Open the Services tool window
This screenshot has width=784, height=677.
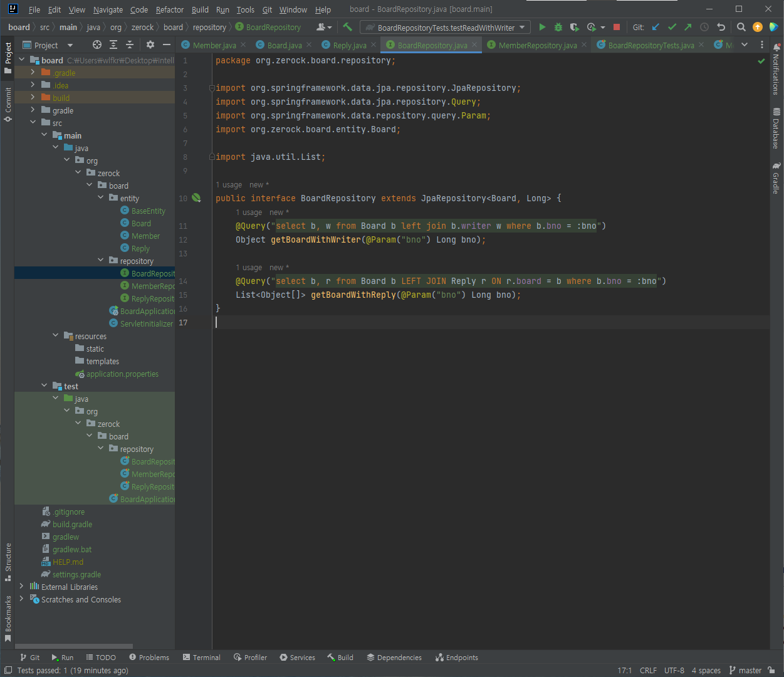(x=297, y=658)
